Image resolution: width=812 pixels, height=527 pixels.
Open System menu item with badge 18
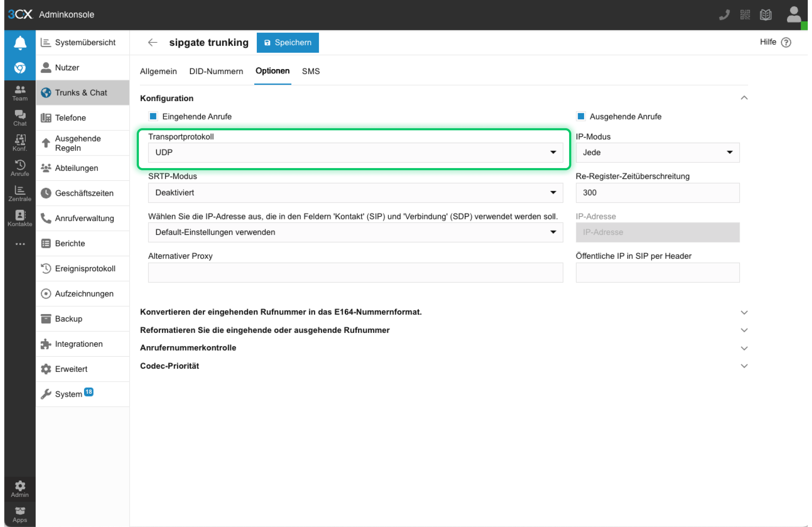83,394
